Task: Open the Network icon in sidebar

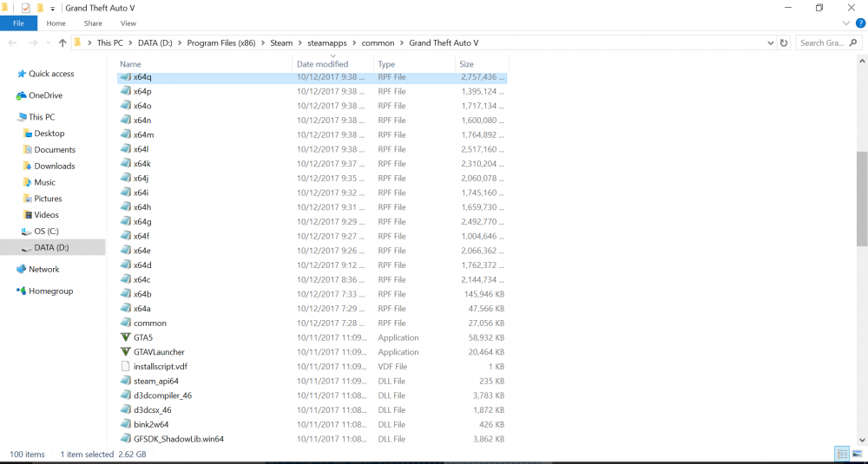Action: tap(22, 270)
